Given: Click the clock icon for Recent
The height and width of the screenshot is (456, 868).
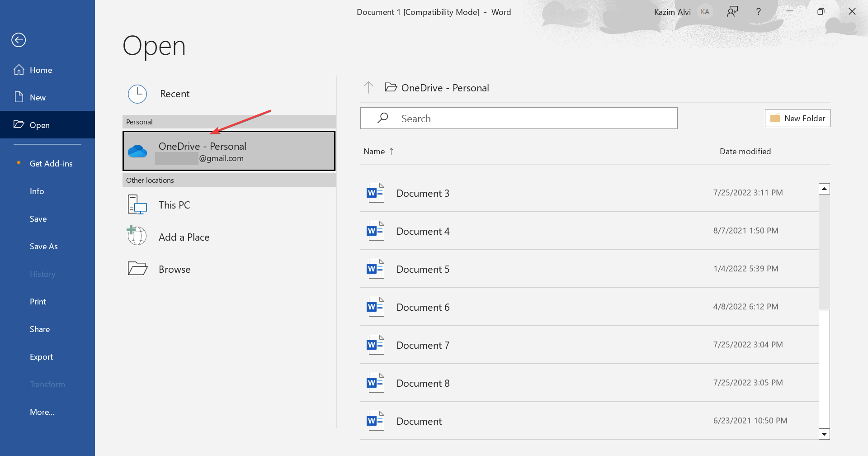Looking at the screenshot, I should click(137, 94).
